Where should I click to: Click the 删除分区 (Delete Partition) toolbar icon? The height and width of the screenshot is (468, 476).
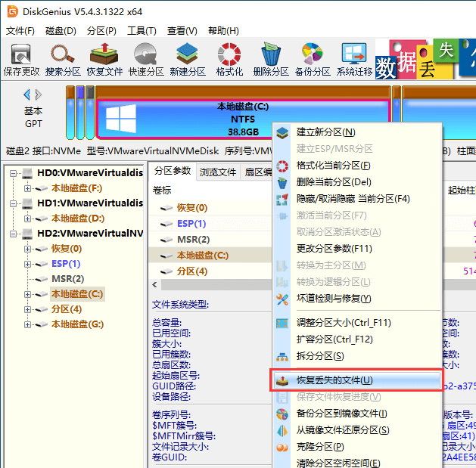click(x=271, y=60)
